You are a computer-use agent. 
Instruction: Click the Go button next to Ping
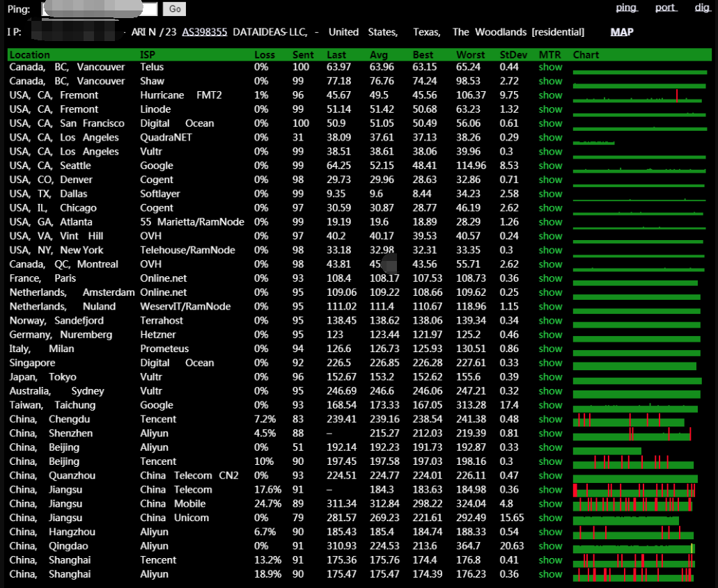175,8
